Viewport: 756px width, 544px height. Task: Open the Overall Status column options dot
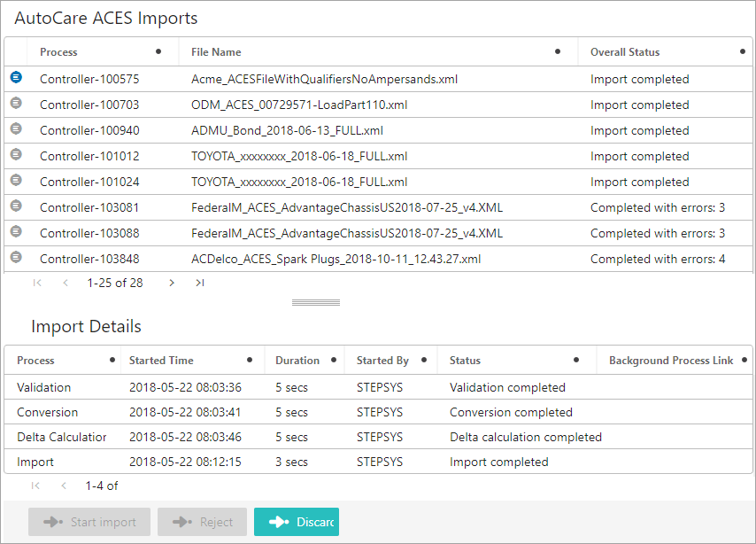tap(743, 51)
